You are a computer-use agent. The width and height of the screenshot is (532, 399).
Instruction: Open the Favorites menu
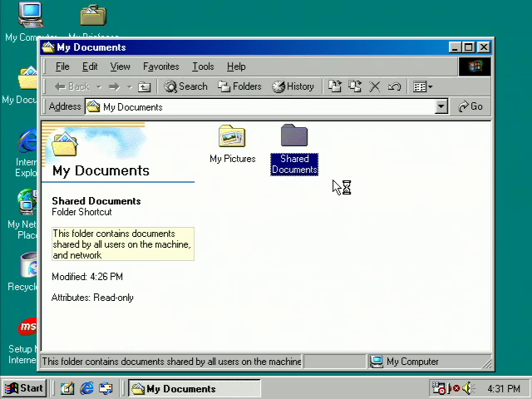[160, 66]
